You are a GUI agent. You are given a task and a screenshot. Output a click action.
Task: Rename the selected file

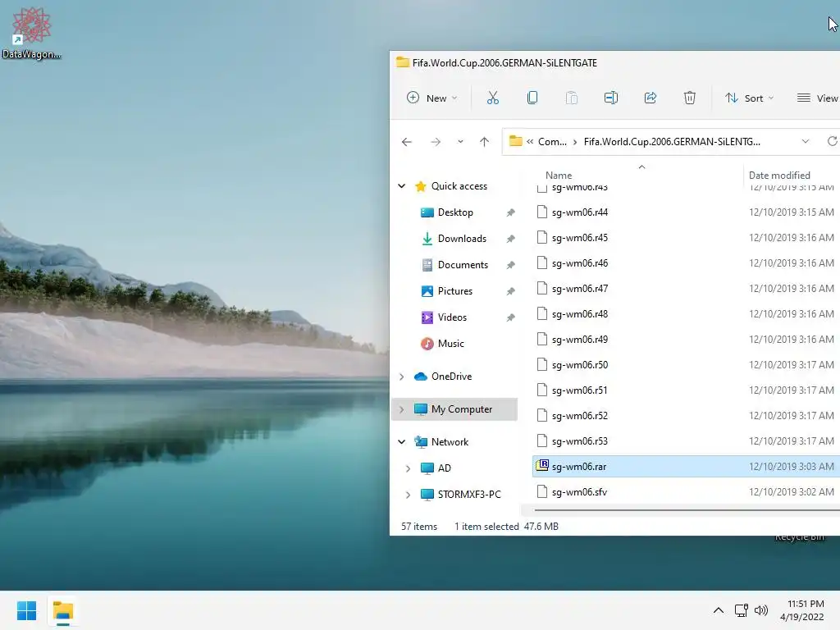click(610, 98)
